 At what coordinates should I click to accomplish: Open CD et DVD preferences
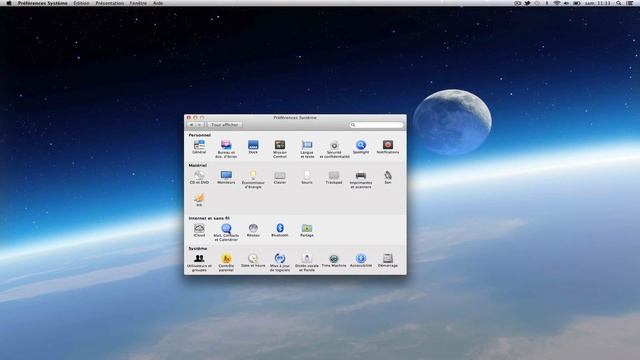199,178
